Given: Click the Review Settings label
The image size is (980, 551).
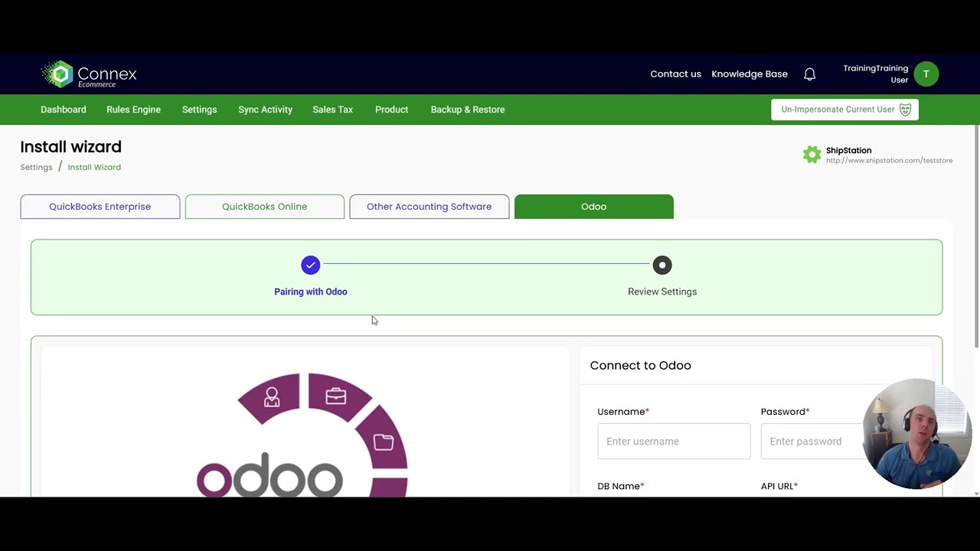Looking at the screenshot, I should [x=662, y=292].
